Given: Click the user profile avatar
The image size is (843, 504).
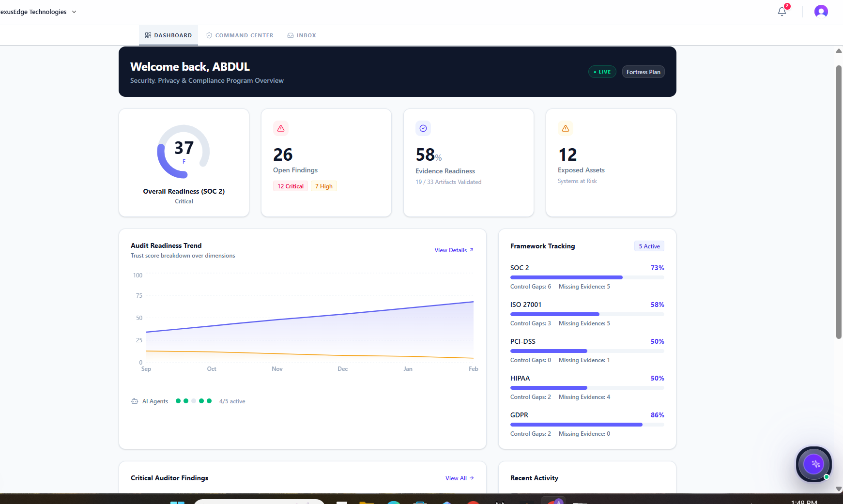Looking at the screenshot, I should point(821,12).
